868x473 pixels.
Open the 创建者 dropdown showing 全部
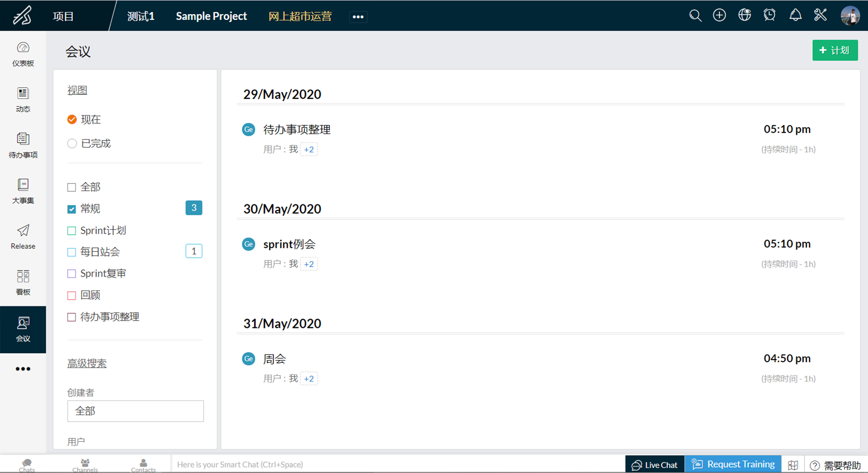tap(135, 411)
